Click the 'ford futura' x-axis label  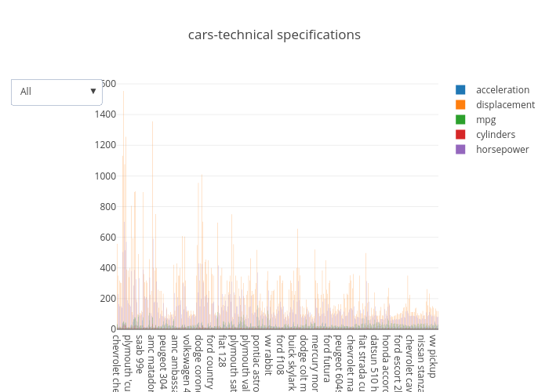pyautogui.click(x=326, y=358)
